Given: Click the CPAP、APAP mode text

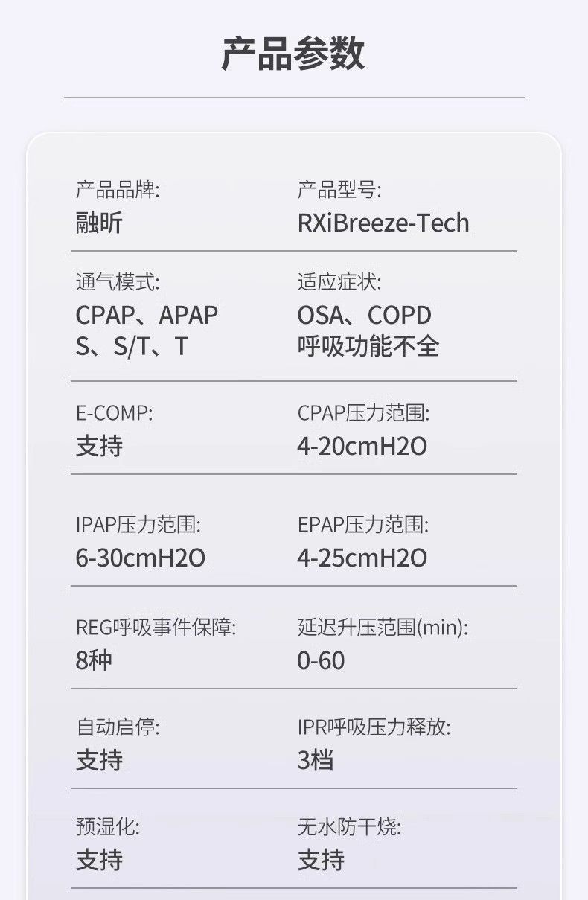Looking at the screenshot, I should [x=147, y=315].
